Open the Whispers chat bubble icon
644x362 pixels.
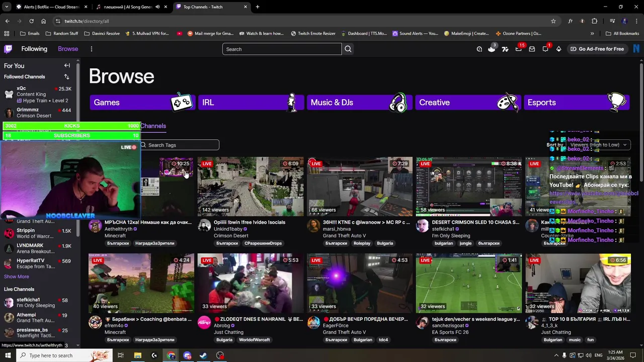545,49
